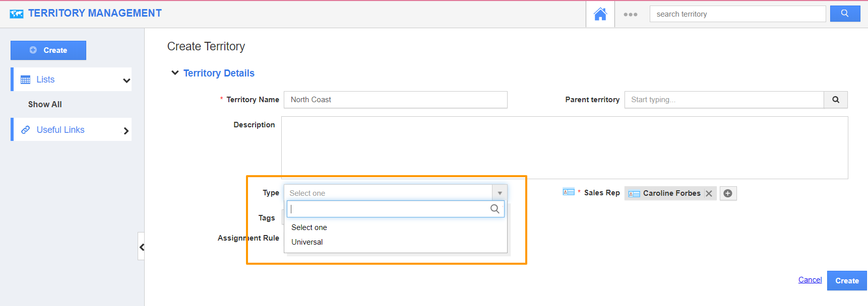Open Show All in sidebar
Viewport: 868px width, 306px height.
pos(45,104)
